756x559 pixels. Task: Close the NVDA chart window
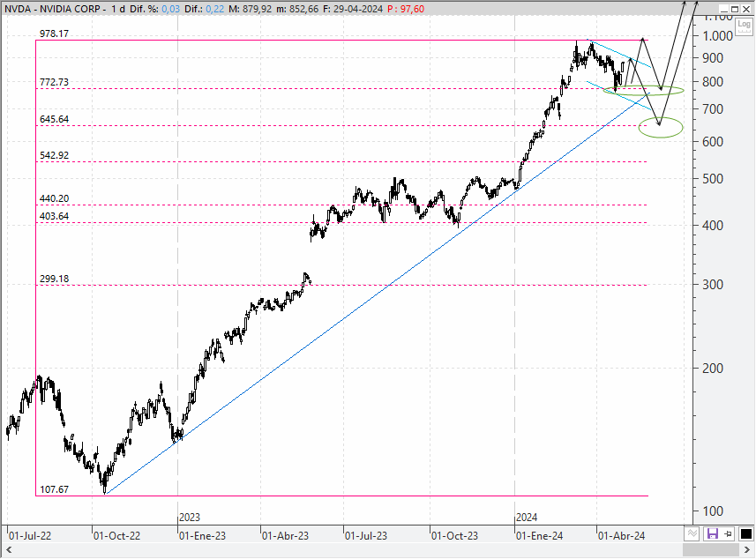coord(746,9)
